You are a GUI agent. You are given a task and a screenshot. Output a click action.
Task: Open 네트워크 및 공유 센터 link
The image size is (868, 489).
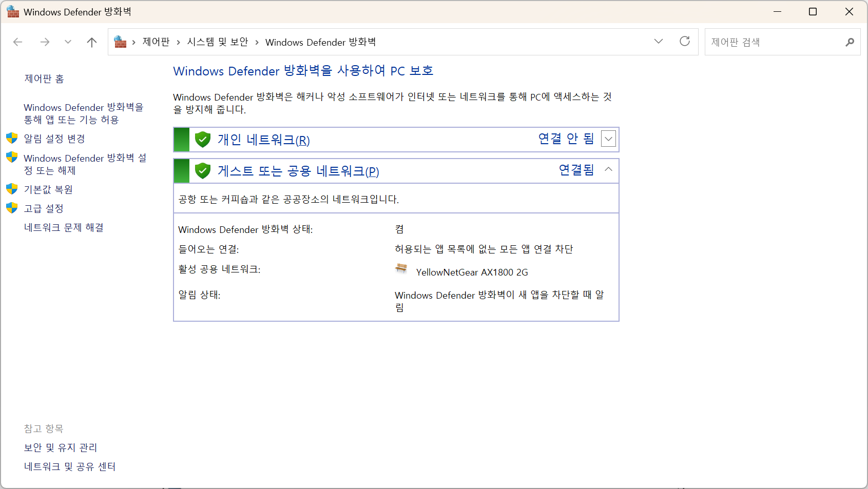pos(70,466)
